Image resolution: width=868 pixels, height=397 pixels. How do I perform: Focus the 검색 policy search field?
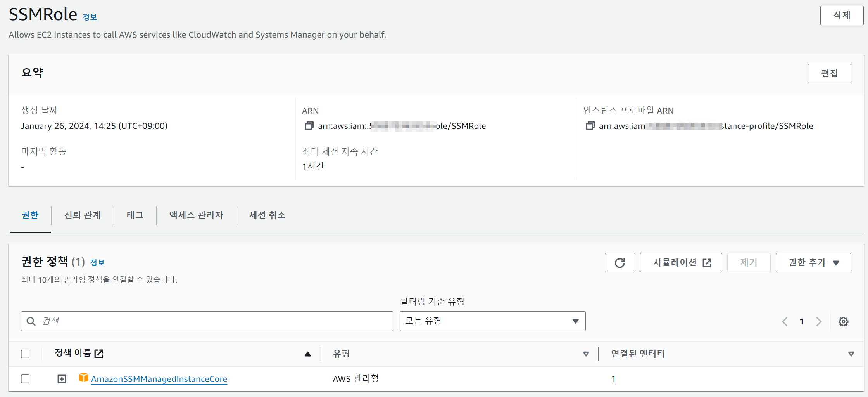pos(207,321)
